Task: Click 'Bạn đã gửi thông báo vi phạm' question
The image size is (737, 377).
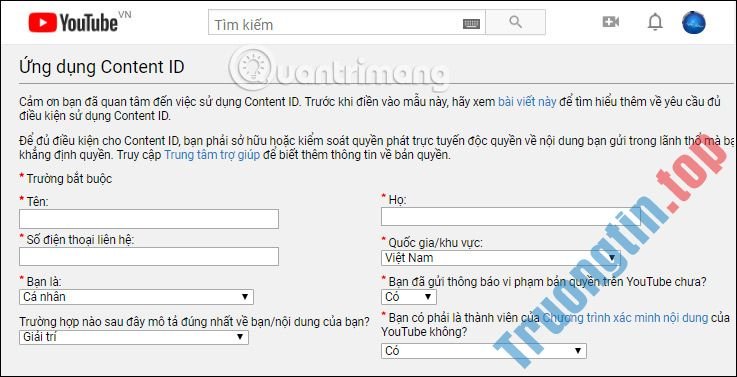Action: [x=548, y=282]
